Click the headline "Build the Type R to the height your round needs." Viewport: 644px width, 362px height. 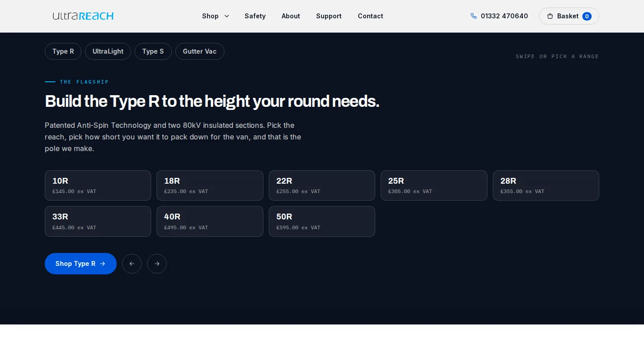(x=212, y=101)
